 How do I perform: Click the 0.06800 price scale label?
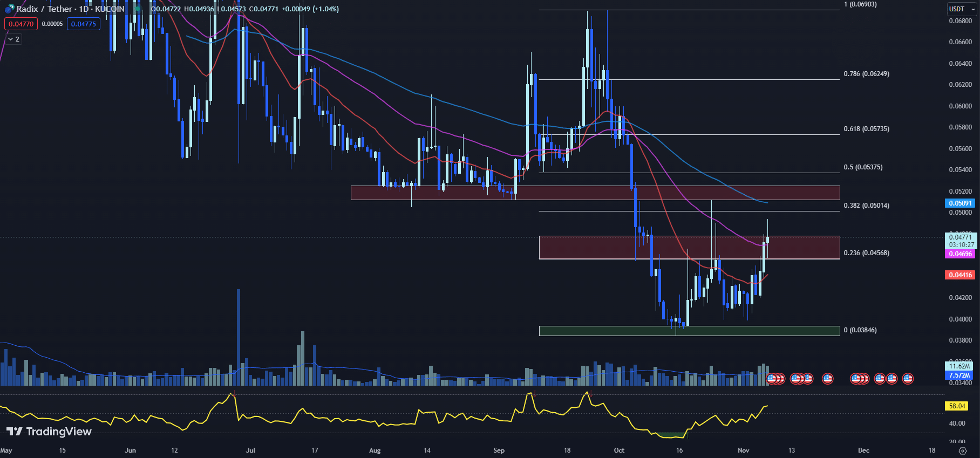pyautogui.click(x=961, y=21)
